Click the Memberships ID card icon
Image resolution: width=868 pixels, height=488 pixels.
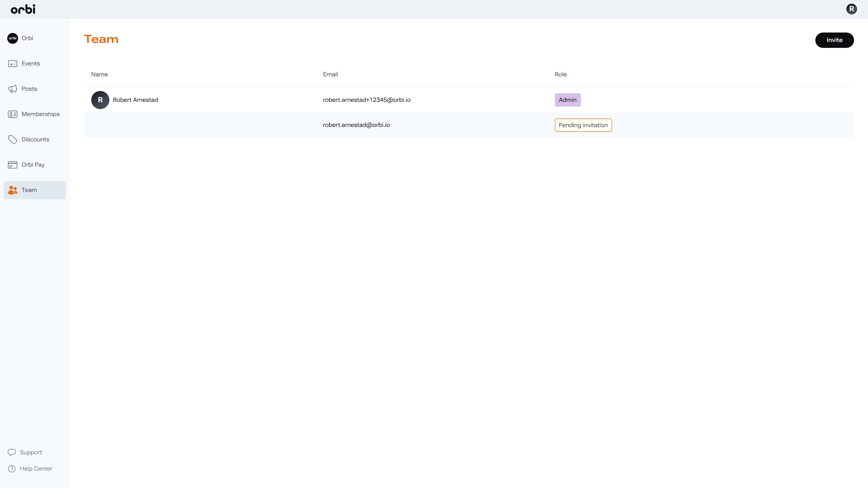tap(12, 114)
